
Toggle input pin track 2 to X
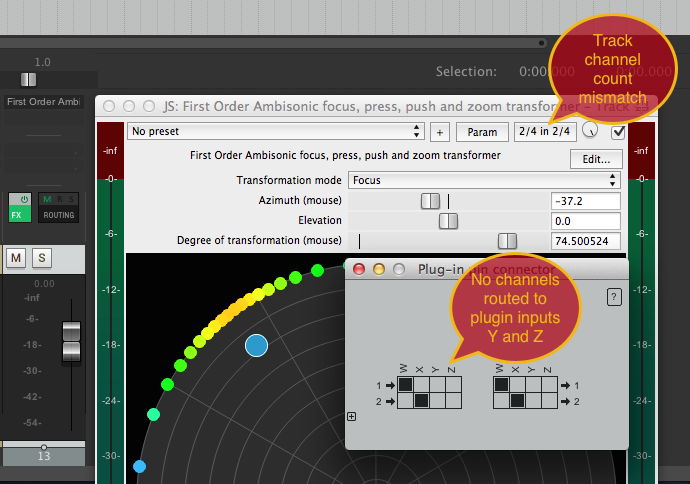coord(422,400)
